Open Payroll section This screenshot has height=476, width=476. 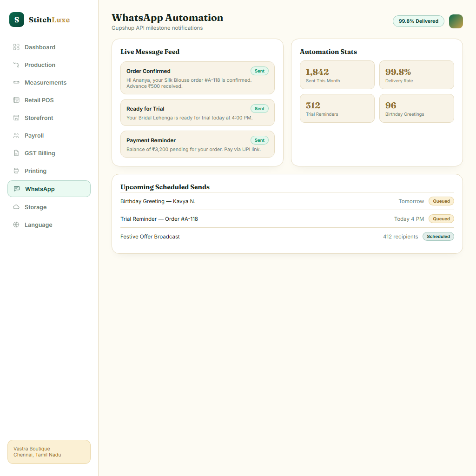[x=49, y=135]
